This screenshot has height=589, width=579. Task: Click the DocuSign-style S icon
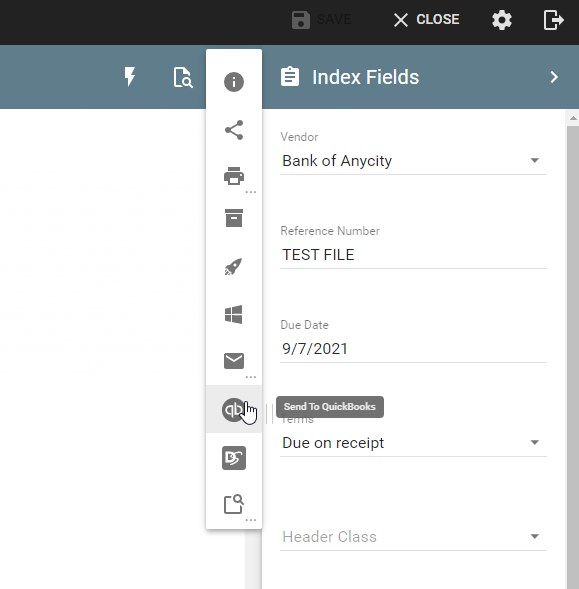[x=234, y=458]
